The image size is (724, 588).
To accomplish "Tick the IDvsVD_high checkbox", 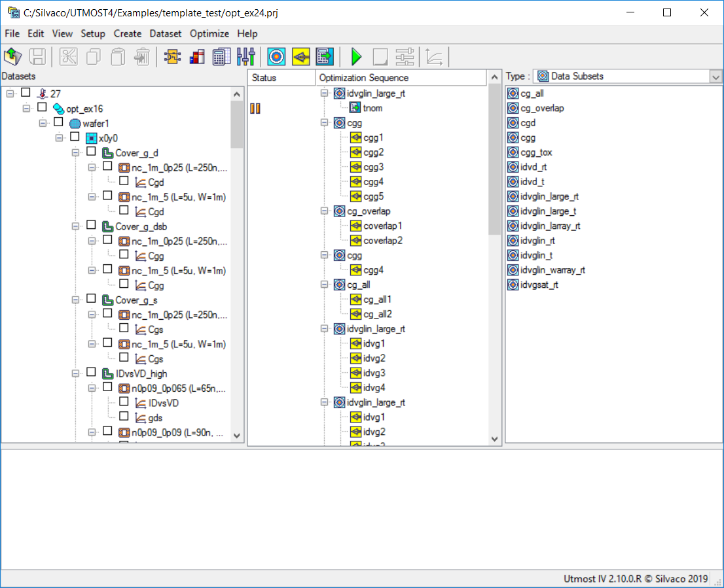I will coord(91,372).
